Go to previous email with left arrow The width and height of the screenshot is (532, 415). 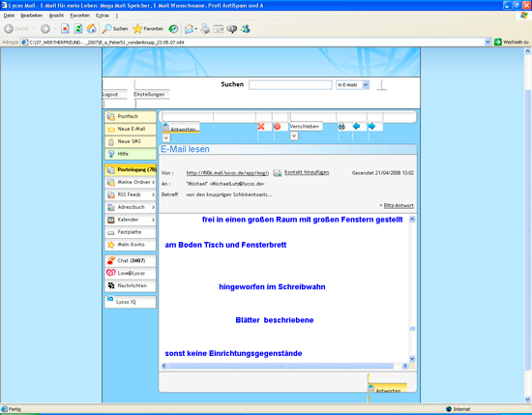(356, 126)
